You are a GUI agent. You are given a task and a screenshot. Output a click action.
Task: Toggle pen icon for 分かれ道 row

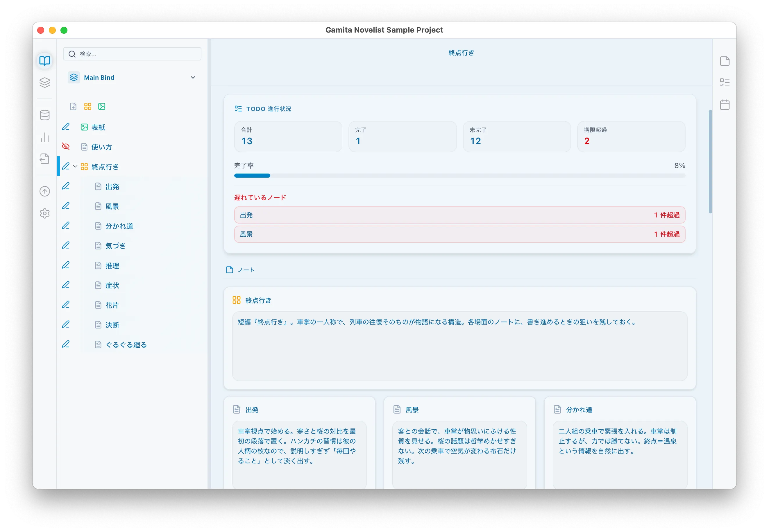(x=66, y=226)
